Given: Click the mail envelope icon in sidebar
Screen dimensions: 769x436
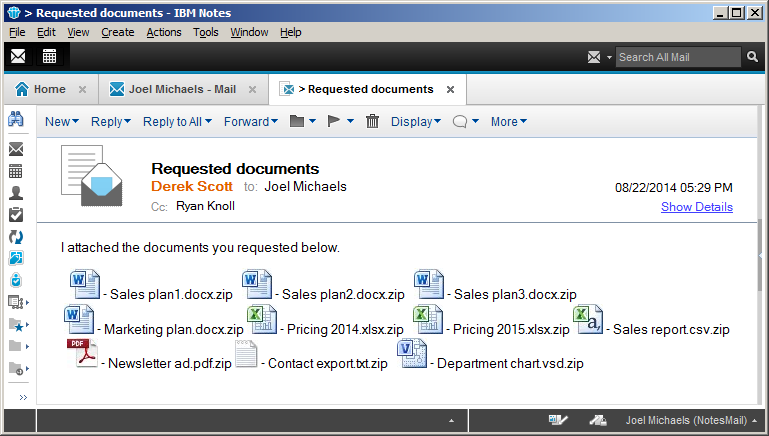Looking at the screenshot, I should (16, 149).
